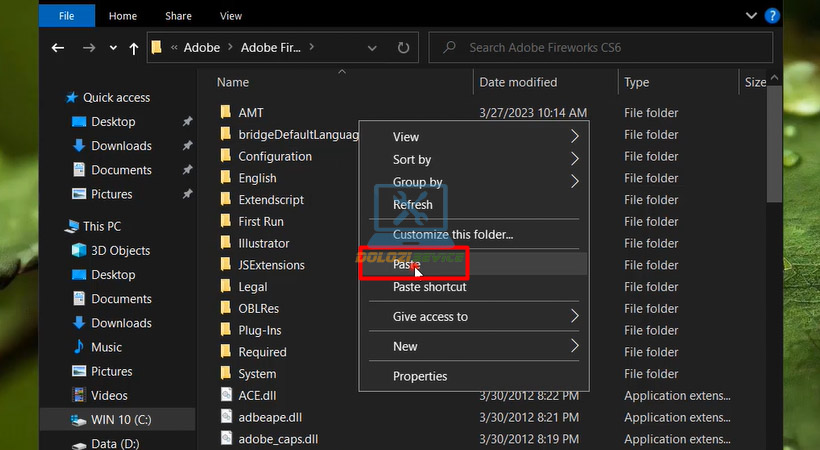Click the Back navigation arrow

[x=58, y=48]
